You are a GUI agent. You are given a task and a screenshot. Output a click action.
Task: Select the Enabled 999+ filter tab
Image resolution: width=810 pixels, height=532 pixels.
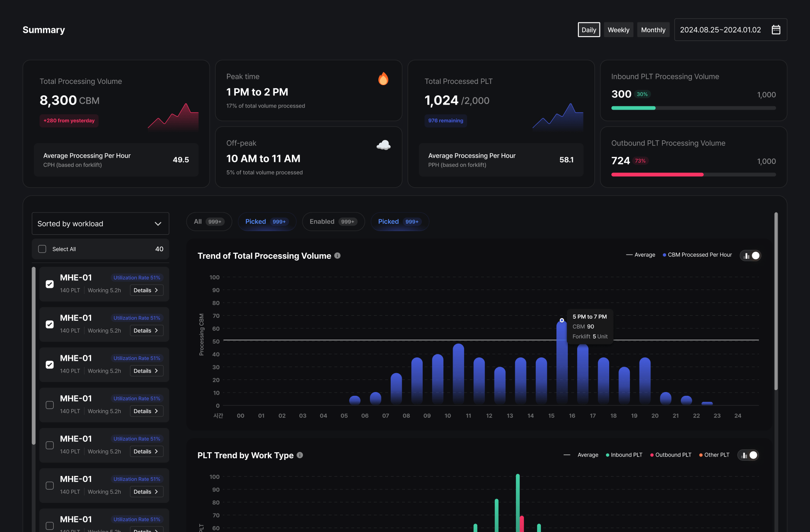point(333,222)
